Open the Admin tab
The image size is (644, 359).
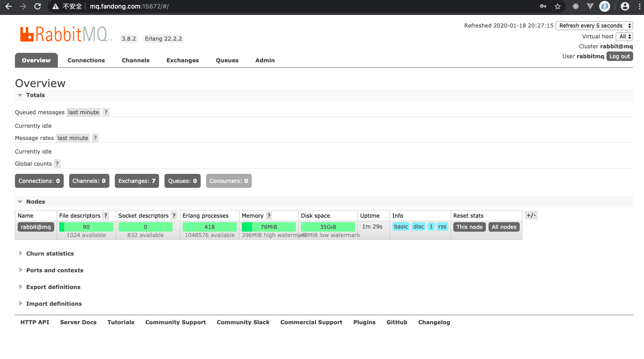pos(265,60)
